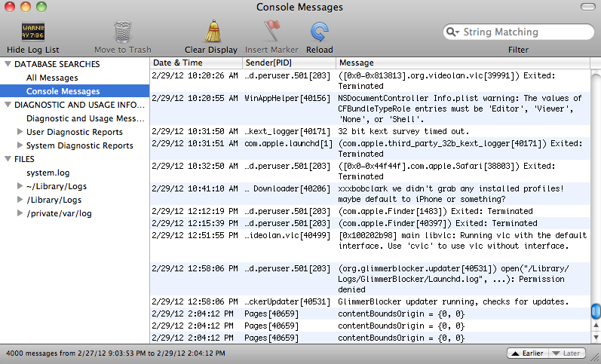Click the Insert Marker flag icon

click(271, 31)
